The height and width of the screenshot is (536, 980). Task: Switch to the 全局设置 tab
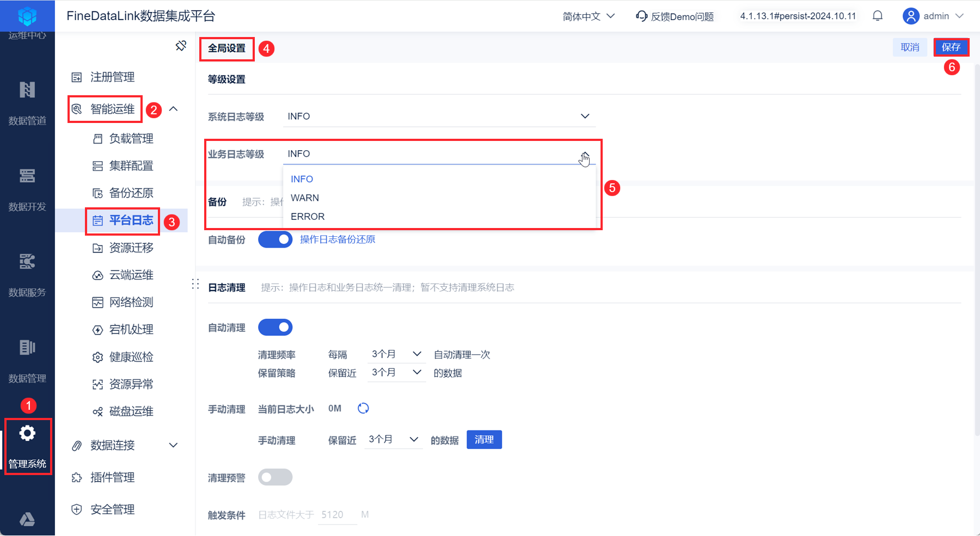226,48
